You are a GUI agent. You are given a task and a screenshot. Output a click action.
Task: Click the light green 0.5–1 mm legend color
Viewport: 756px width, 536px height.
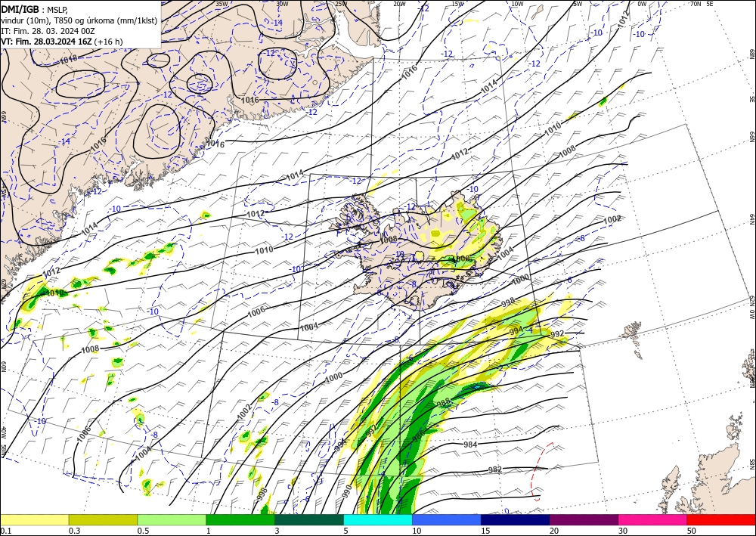point(172,519)
